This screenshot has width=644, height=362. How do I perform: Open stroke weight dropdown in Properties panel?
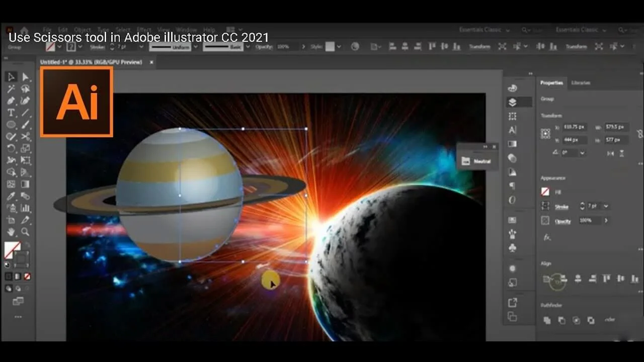[606, 206]
